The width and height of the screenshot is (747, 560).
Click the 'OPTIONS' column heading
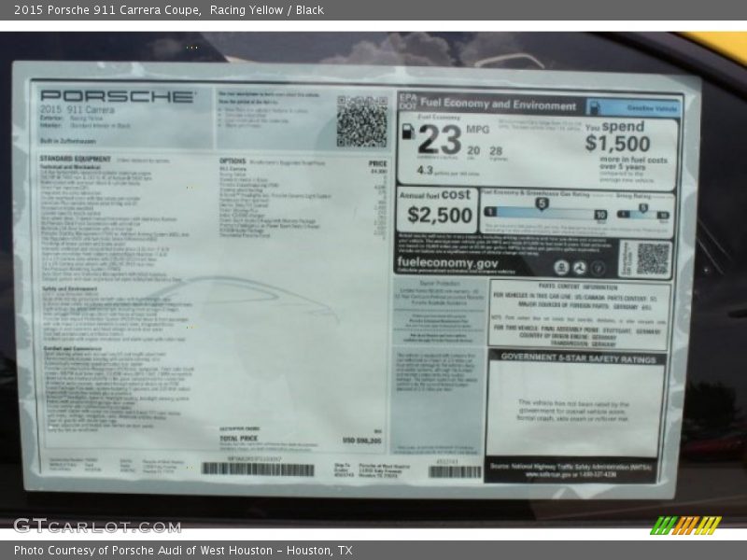tap(233, 161)
